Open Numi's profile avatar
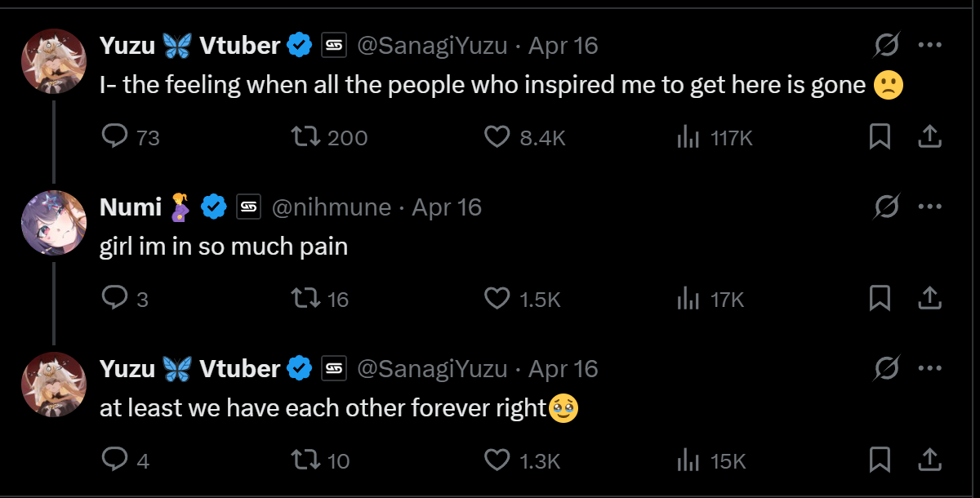 click(54, 222)
